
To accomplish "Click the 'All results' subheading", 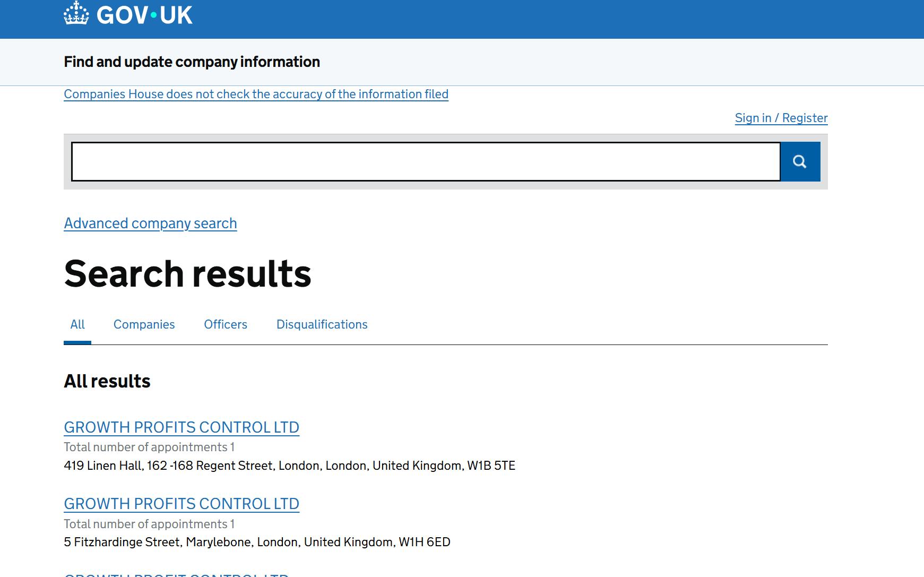I will point(107,381).
